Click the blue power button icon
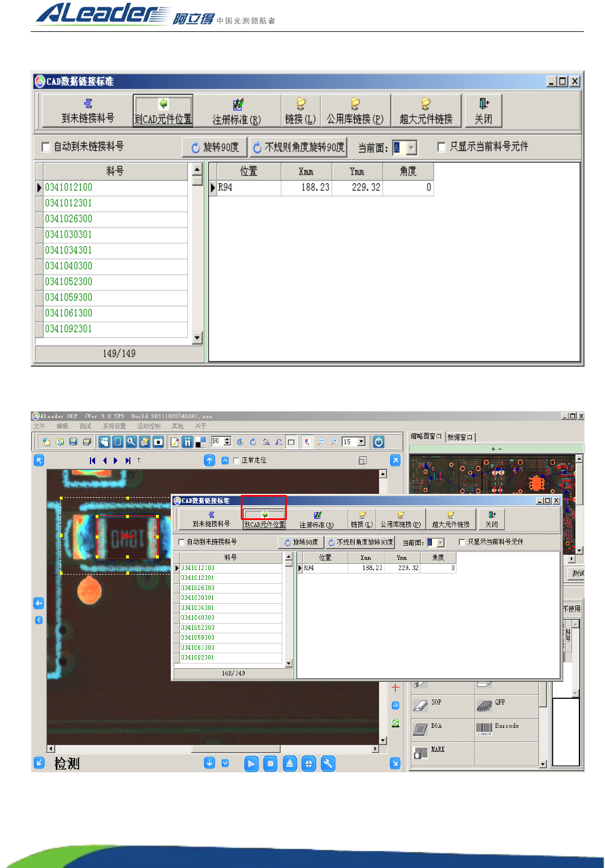This screenshot has height=868, width=605. [378, 442]
